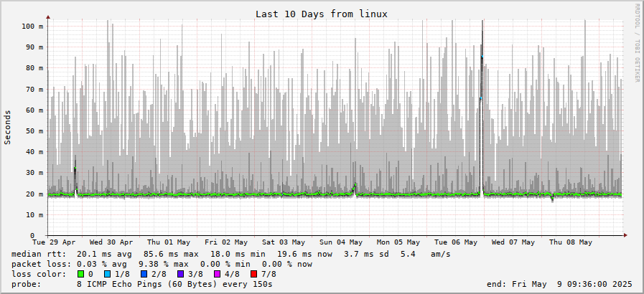This screenshot has height=294, width=644.
Task: Click the 'probe:' legend label
Action: click(x=27, y=284)
